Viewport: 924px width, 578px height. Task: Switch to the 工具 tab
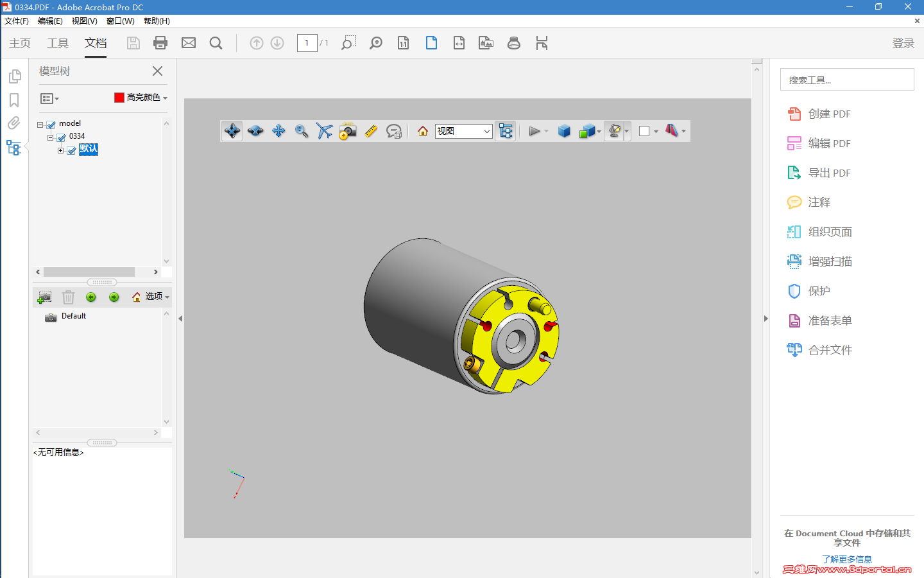[x=58, y=43]
